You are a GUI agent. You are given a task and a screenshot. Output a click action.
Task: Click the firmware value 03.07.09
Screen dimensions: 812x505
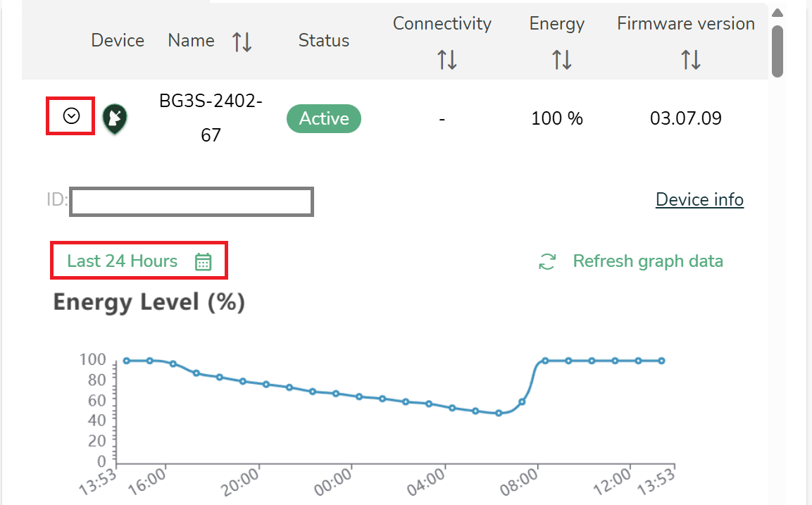(685, 118)
